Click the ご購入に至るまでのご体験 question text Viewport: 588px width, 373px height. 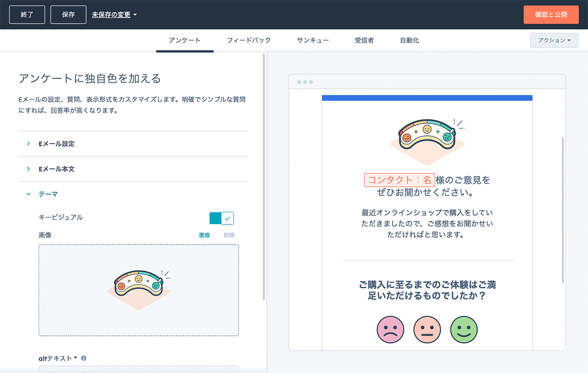click(x=427, y=290)
